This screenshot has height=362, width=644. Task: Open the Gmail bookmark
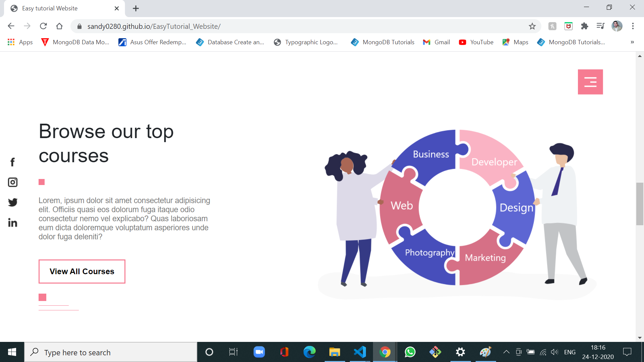point(436,42)
